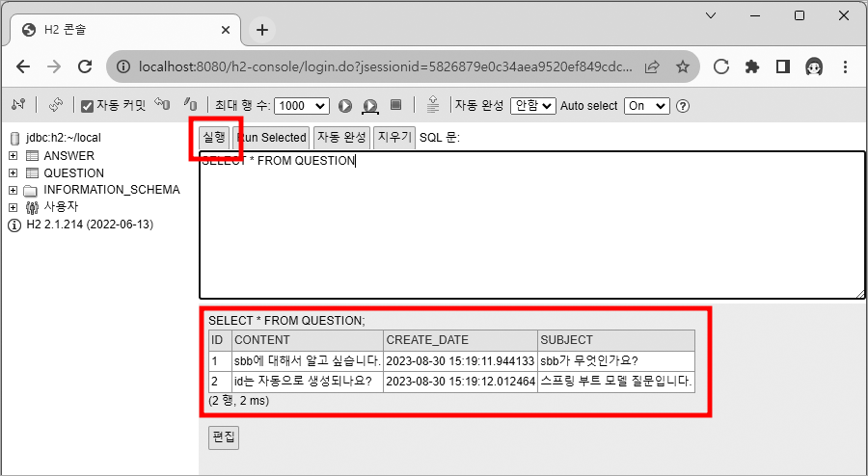This screenshot has height=476, width=868.
Task: Click the 지우기 button
Action: click(394, 137)
